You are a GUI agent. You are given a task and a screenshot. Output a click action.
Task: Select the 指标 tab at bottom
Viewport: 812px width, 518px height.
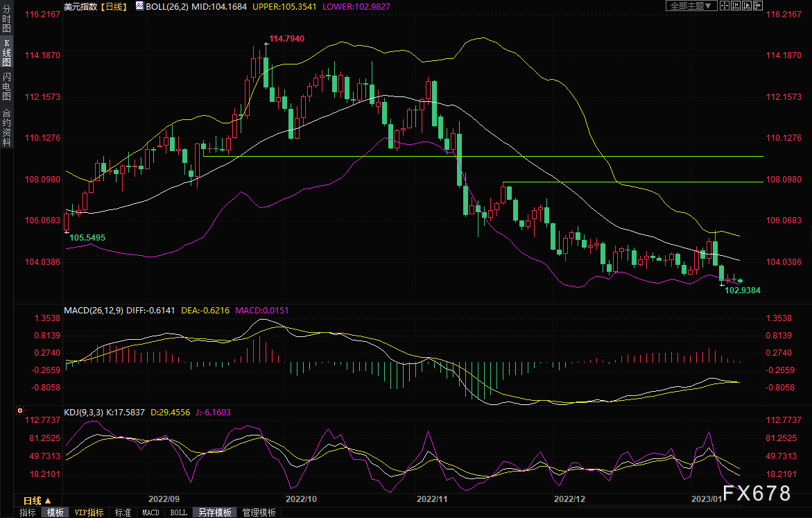click(x=28, y=512)
